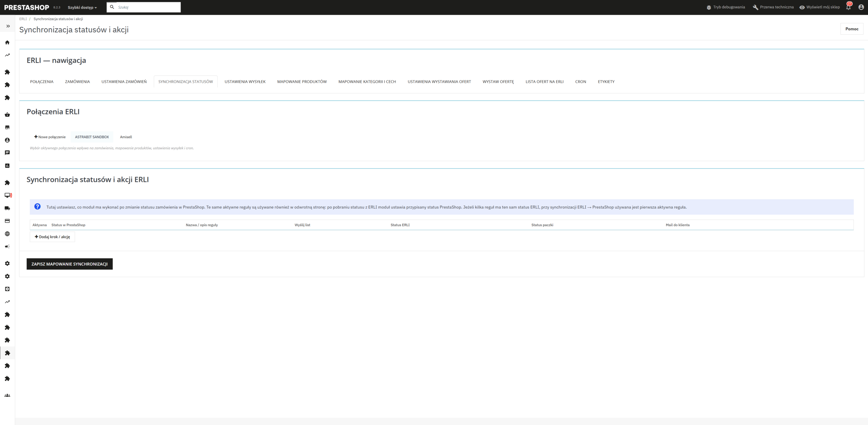Save with ZAPISZ MAPOWANIE SYNCHRONIZACJI
Screen dimensions: 868x425
[x=70, y=264]
